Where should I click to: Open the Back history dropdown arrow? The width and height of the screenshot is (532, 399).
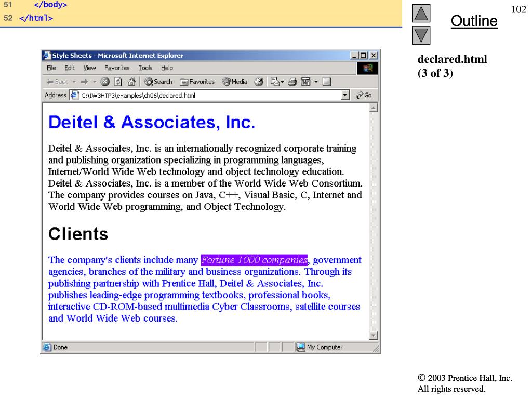pyautogui.click(x=74, y=82)
